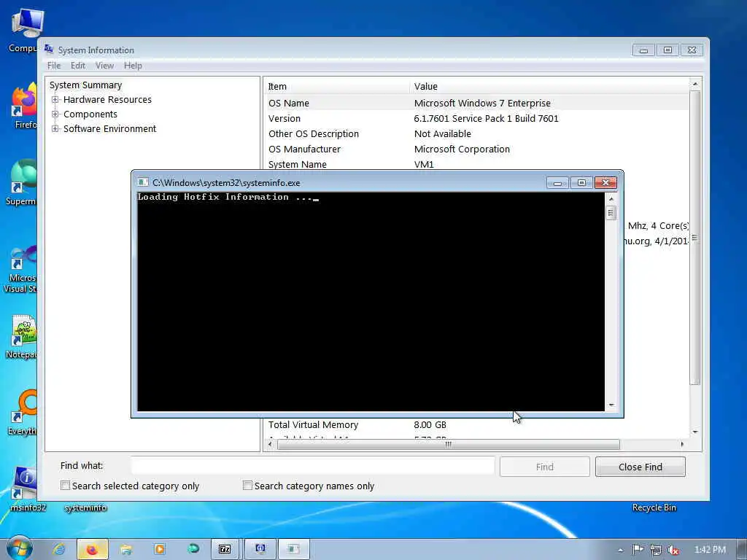Click the 8.00 GB value
The image size is (747, 560).
point(430,425)
